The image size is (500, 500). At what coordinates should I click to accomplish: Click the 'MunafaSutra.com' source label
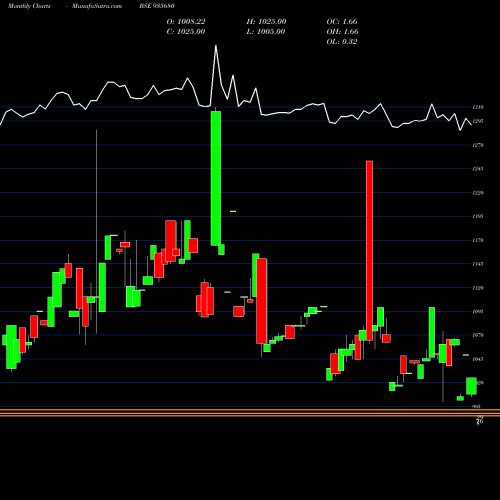(x=97, y=6)
